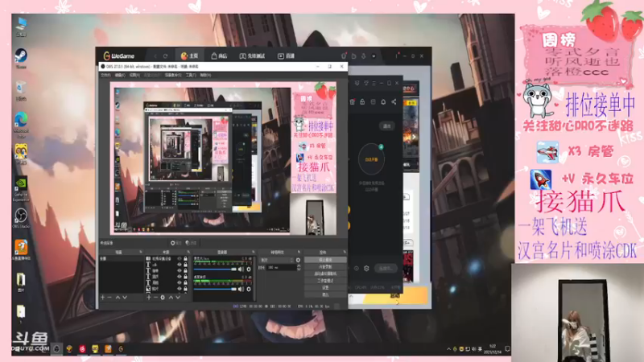Select This PC desktop icon

tap(21, 27)
